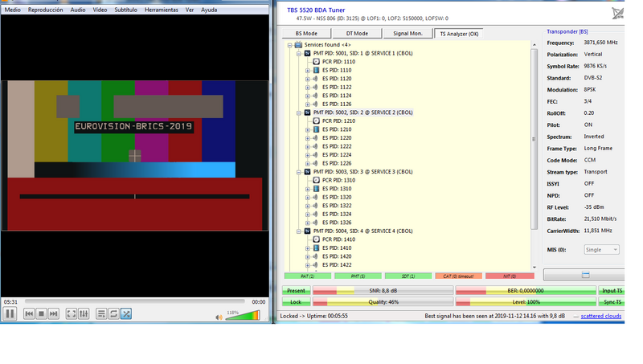Viewport: 643px width, 364px height.
Task: Click PAT (1) table indicator
Action: [x=308, y=276]
